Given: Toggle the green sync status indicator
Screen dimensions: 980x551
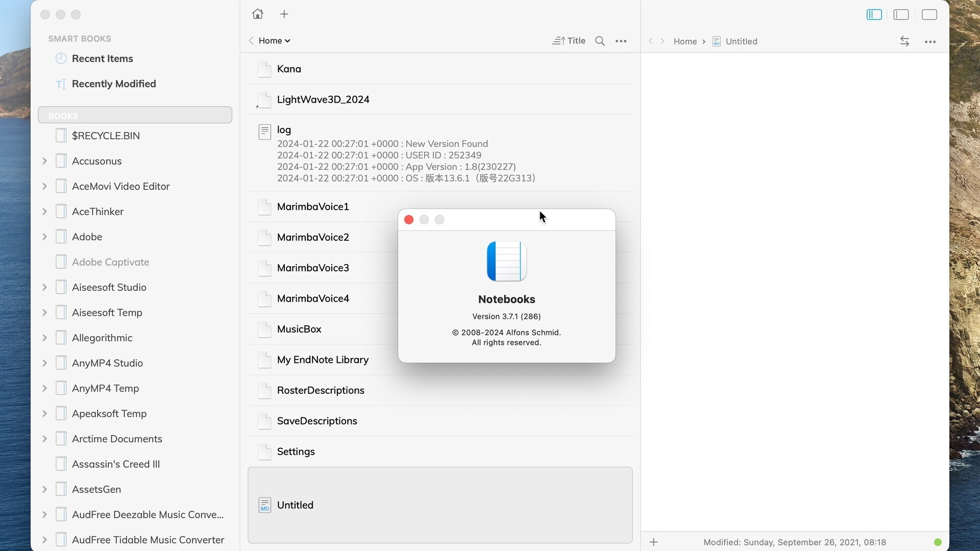Looking at the screenshot, I should tap(937, 542).
